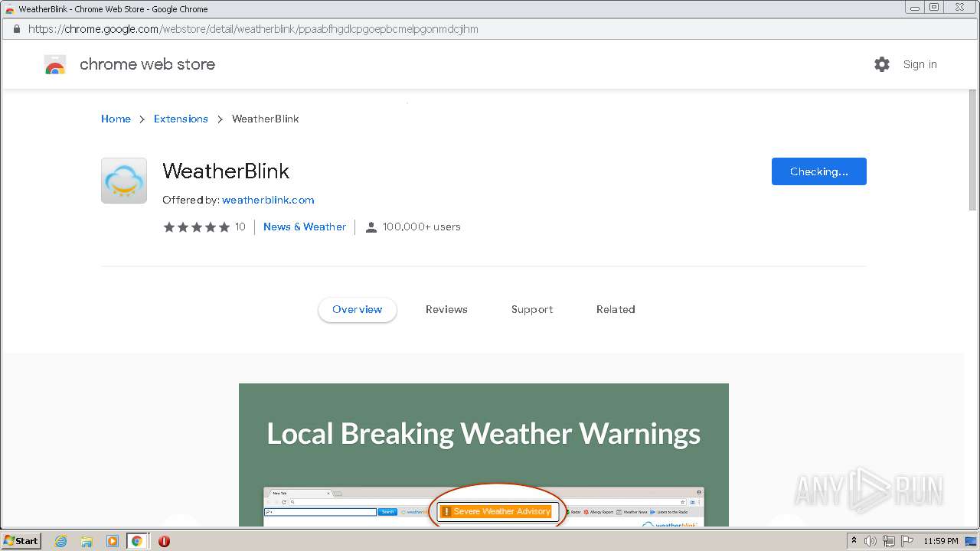Click the WeatherBlink extension title

(226, 171)
